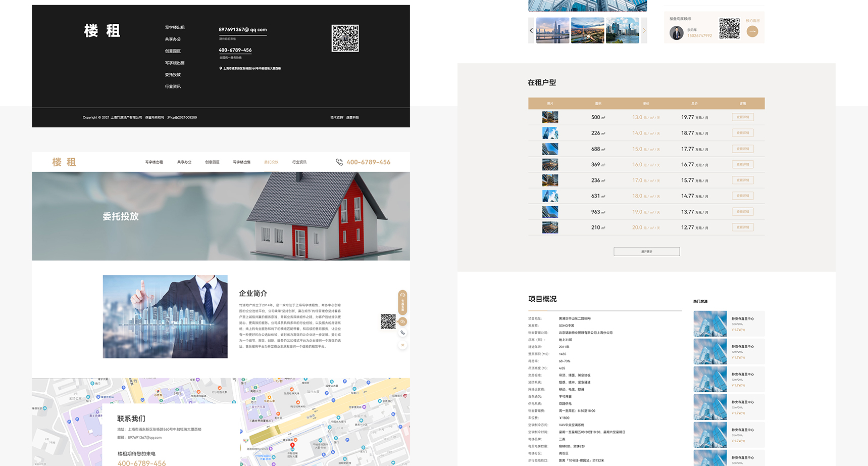The image size is (868, 466).
Task: Click the first 静安寺嘉里中心 listing image
Action: 710,323
